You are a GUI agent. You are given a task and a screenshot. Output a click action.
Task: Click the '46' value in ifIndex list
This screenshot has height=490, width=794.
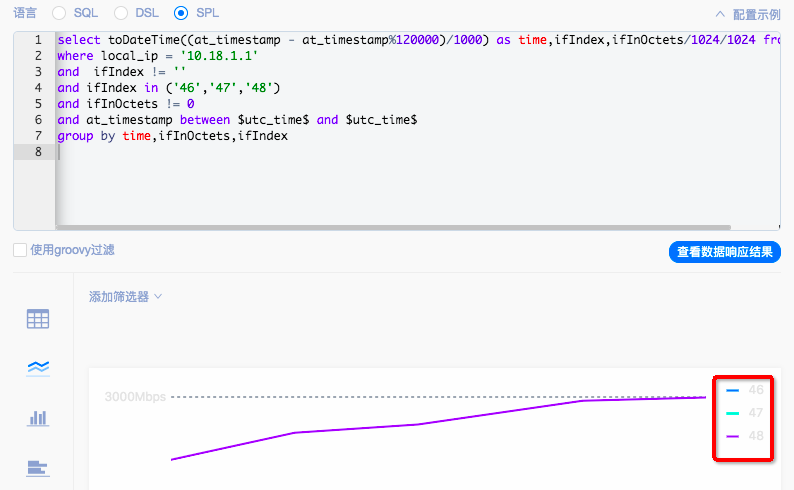click(x=187, y=88)
